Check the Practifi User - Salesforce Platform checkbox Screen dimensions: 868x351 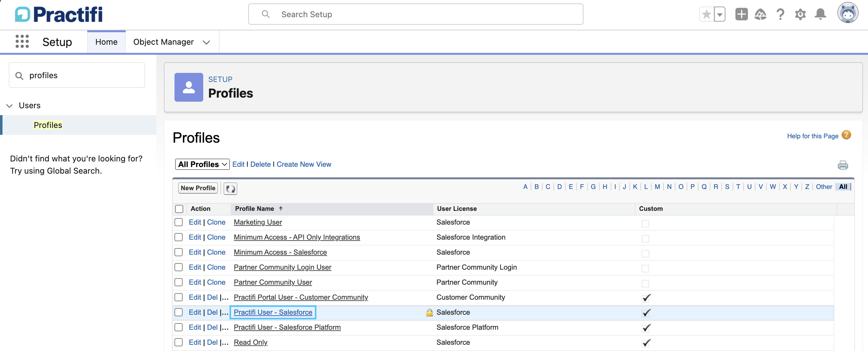(179, 327)
